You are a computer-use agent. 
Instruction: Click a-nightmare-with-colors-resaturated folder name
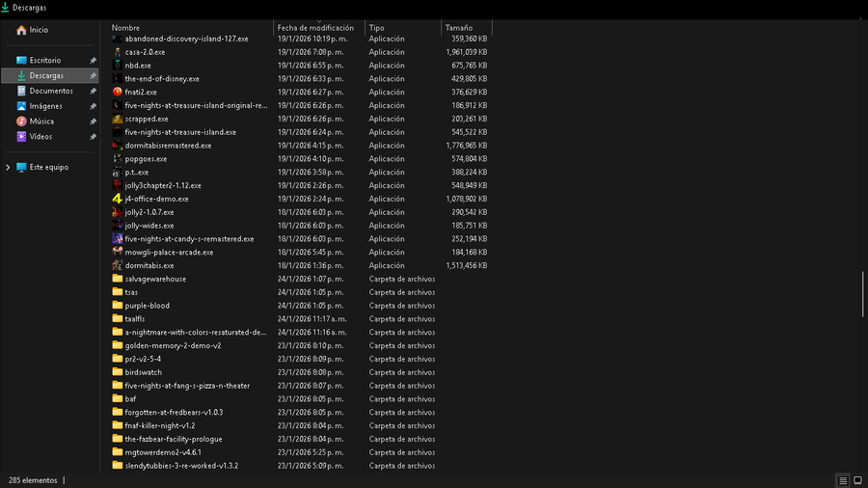point(196,333)
